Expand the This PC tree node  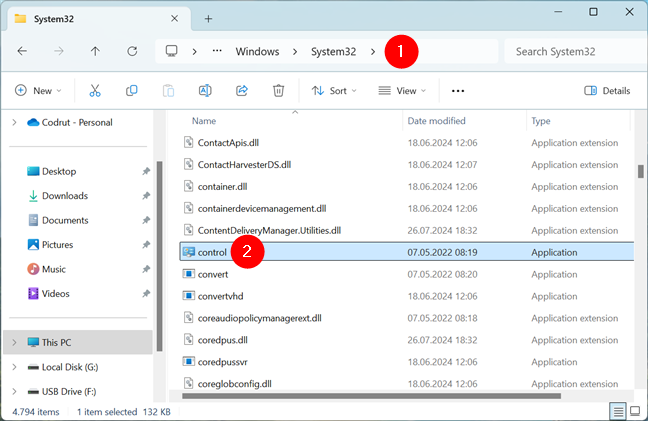(x=14, y=342)
